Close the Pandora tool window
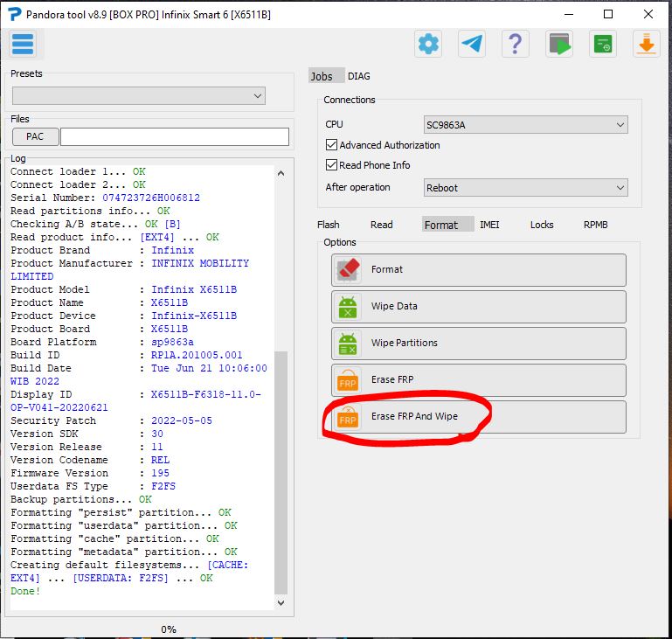Screen dimensions: 672x639 coord(648,14)
